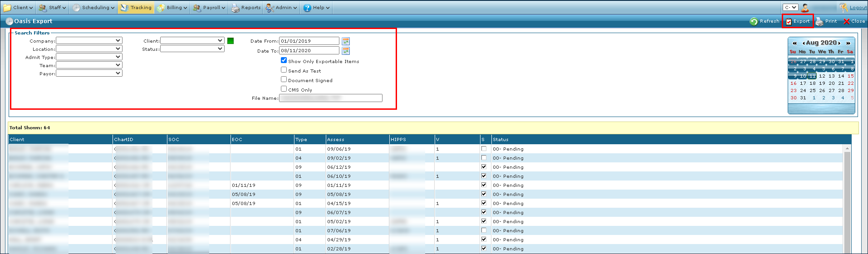
Task: Uncheck the box for row assessed 06/10/19
Action: coord(484,176)
